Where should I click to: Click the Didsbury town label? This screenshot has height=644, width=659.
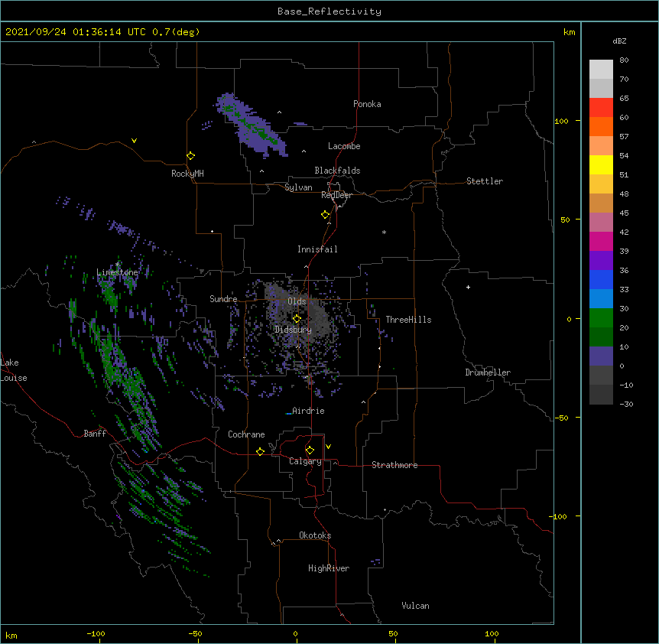point(293,330)
